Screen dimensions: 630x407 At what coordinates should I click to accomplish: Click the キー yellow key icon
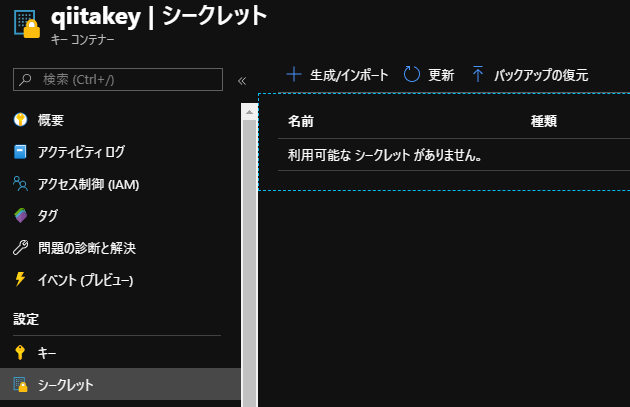(x=20, y=352)
